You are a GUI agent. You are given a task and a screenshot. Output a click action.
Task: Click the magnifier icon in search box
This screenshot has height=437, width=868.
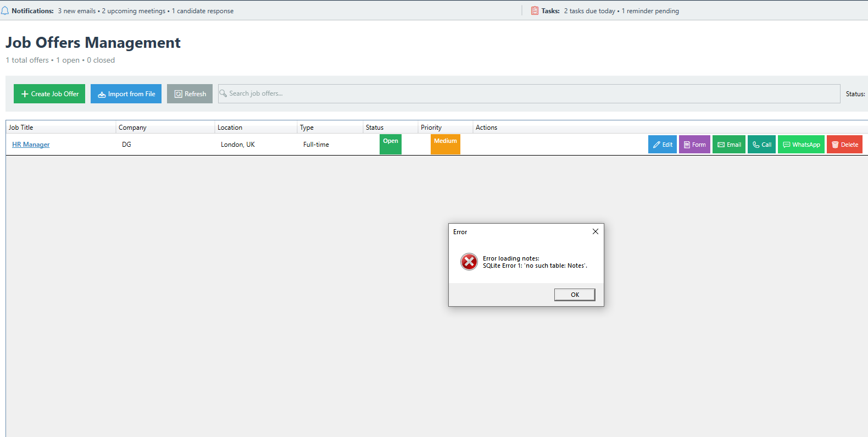(x=223, y=93)
